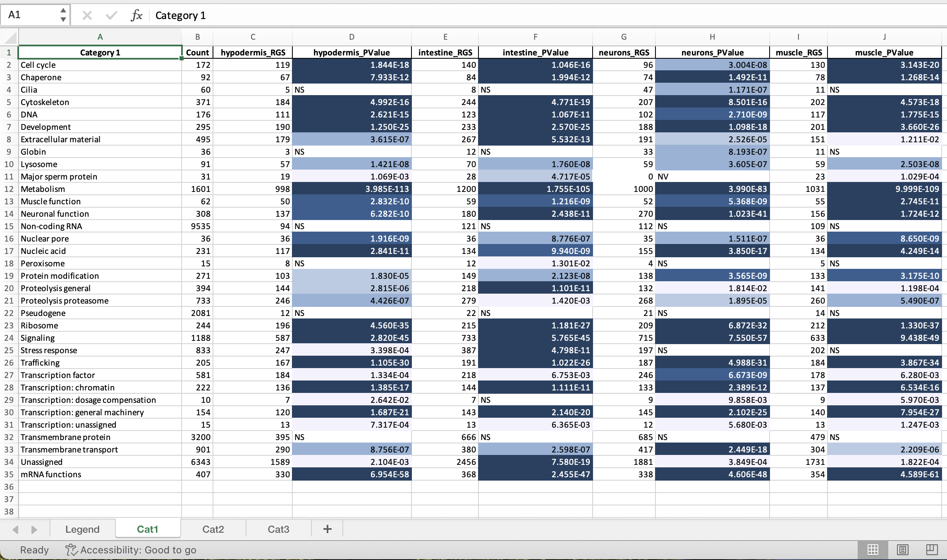Screen dimensions: 947x560
Task: Open the Legend sheet tab
Action: [82, 529]
